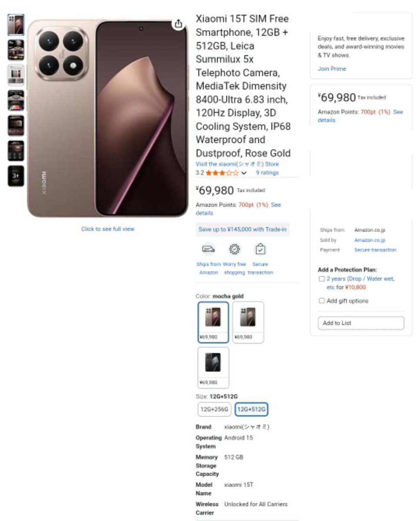The width and height of the screenshot is (420, 521).
Task: Check the Add gift options box
Action: tap(322, 300)
